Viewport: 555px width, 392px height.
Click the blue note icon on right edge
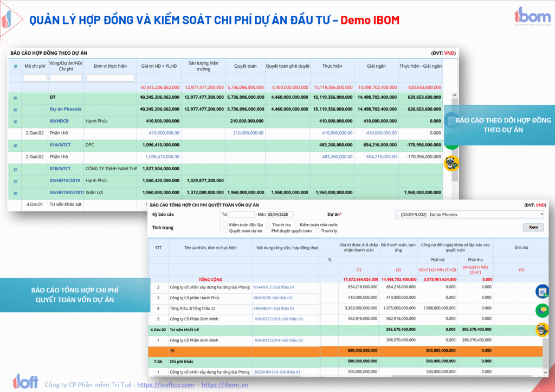pyautogui.click(x=541, y=292)
